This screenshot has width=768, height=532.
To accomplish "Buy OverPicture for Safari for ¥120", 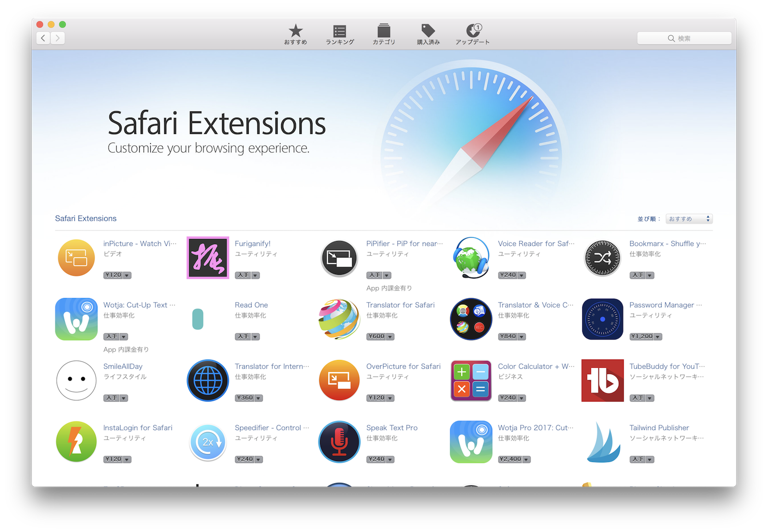I will (x=376, y=398).
